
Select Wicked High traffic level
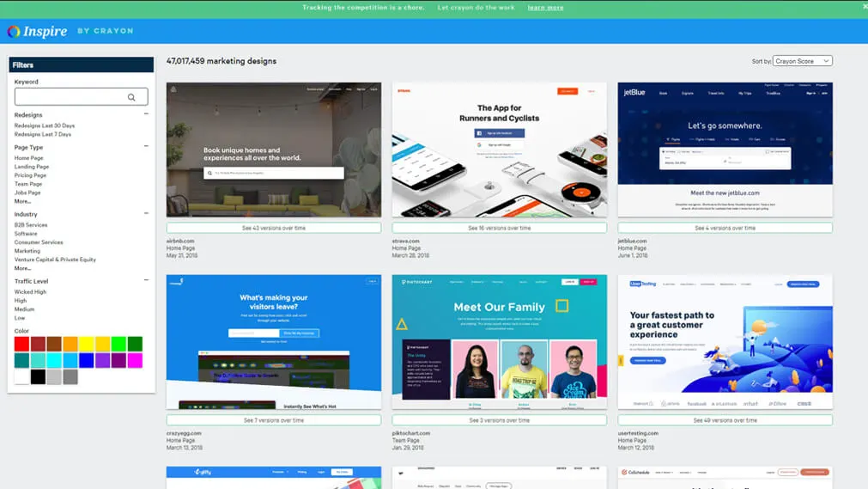pyautogui.click(x=30, y=291)
